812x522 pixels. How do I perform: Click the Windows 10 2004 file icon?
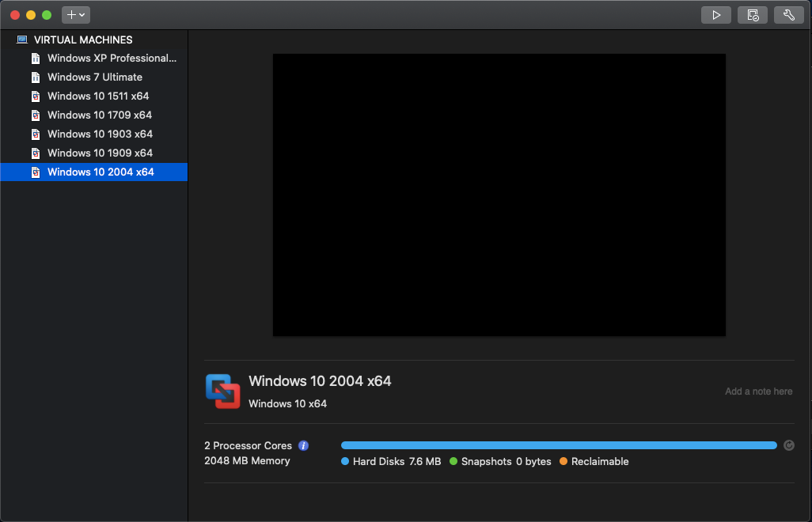pos(35,172)
